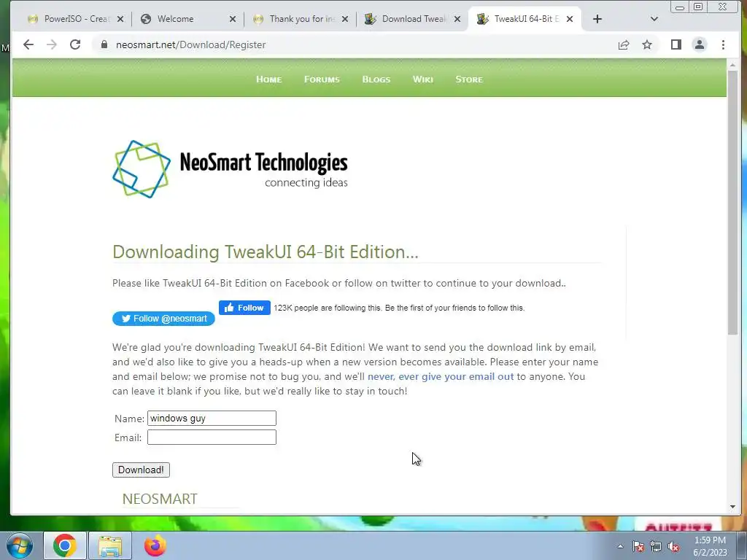Click the Action Center flag icon
747x560 pixels.
pos(638,547)
